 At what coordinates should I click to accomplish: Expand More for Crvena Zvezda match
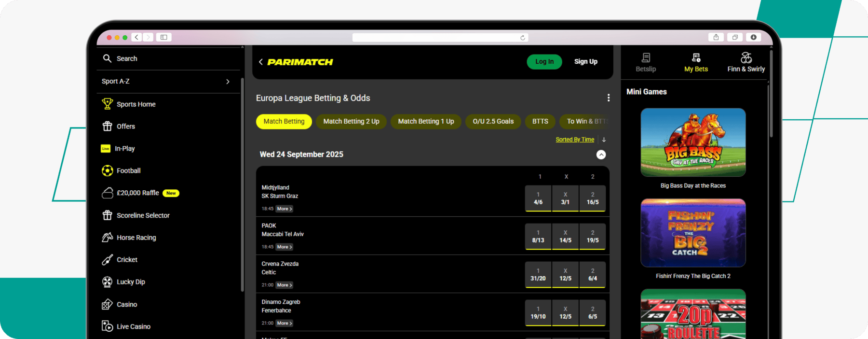[285, 285]
